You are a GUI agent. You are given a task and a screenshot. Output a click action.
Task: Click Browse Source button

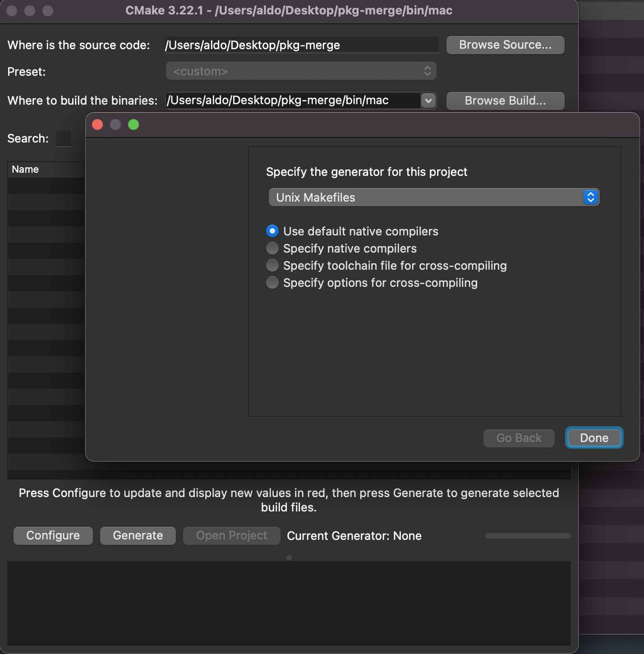(505, 45)
